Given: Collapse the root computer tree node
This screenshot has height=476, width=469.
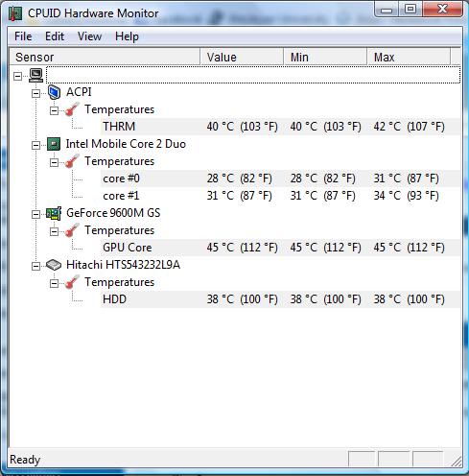Looking at the screenshot, I should pos(17,76).
